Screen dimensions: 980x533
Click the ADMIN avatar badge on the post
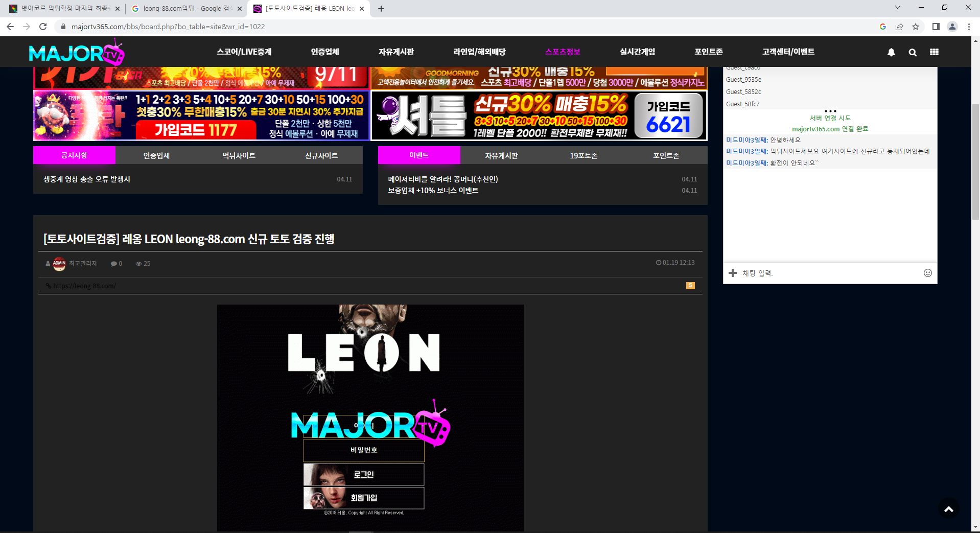[x=59, y=264]
